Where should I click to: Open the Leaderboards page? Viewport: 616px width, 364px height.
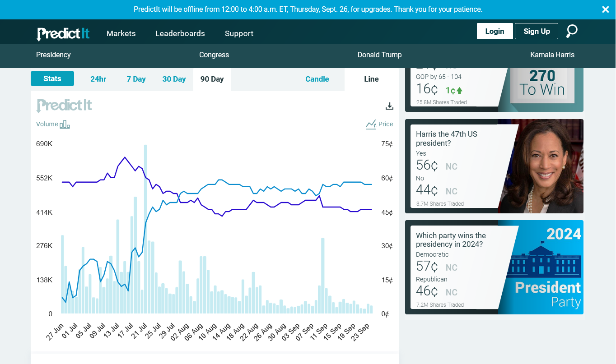[x=180, y=33]
